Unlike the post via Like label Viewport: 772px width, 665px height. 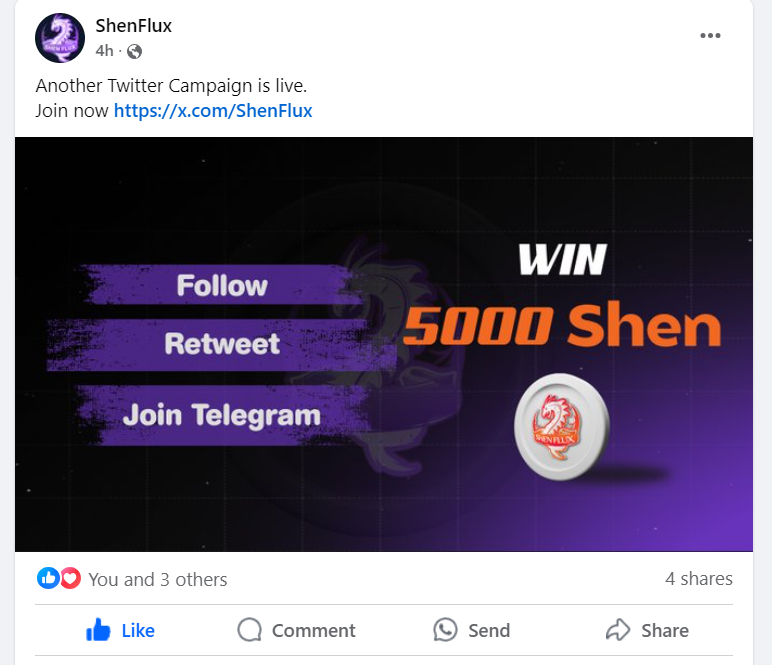(x=138, y=631)
